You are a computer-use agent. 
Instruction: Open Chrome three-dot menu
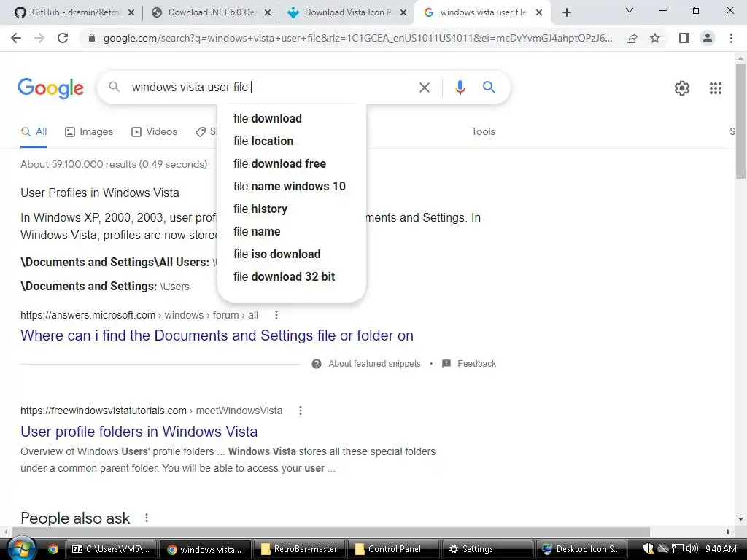click(731, 38)
